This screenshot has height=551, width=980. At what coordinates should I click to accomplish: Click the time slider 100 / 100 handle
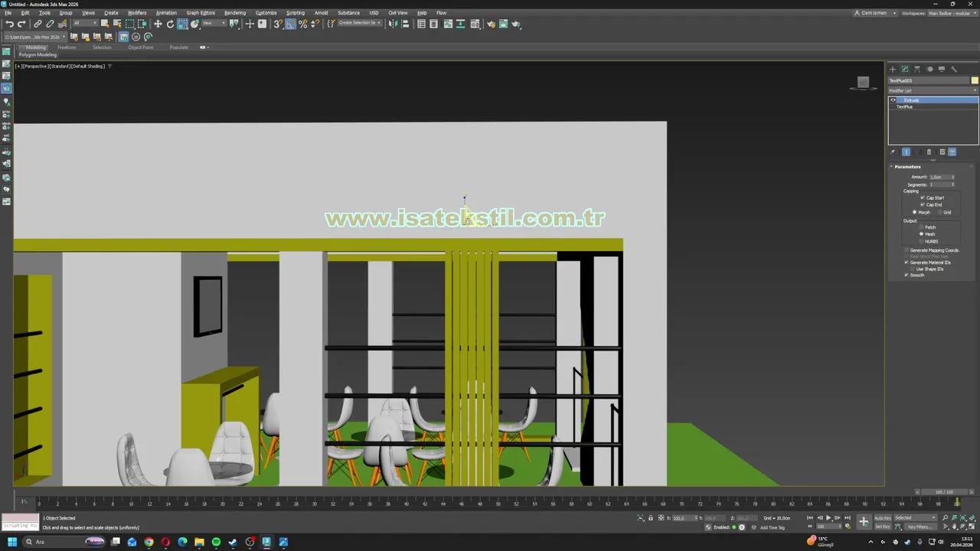coord(944,492)
